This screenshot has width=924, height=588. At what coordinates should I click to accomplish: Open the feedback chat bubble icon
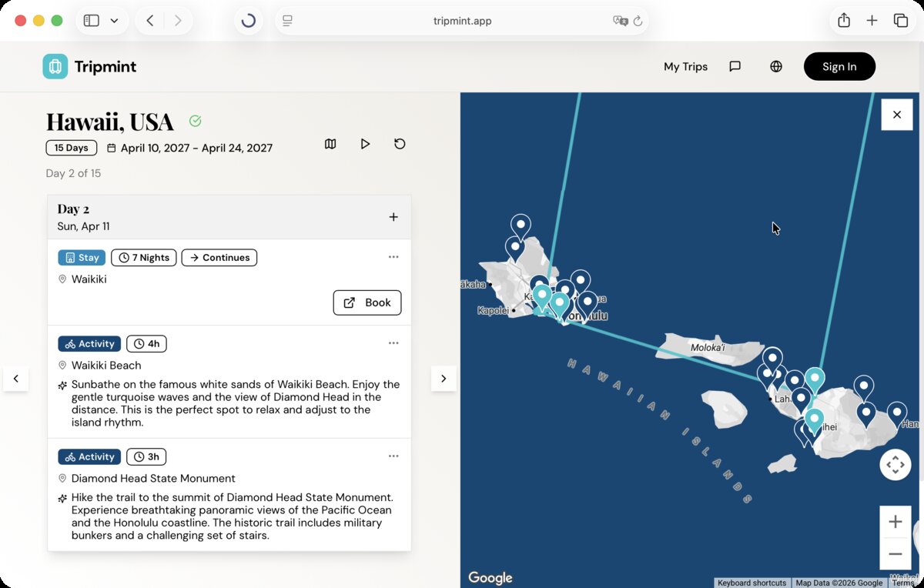(735, 66)
